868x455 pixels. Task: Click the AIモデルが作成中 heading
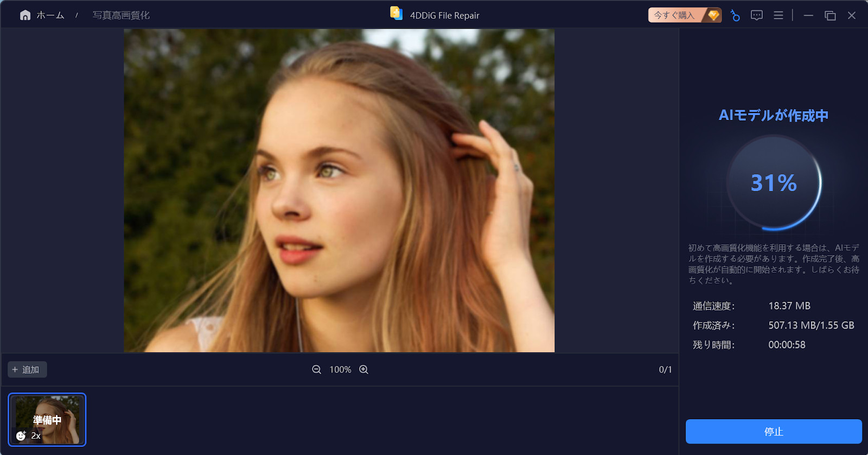click(774, 115)
